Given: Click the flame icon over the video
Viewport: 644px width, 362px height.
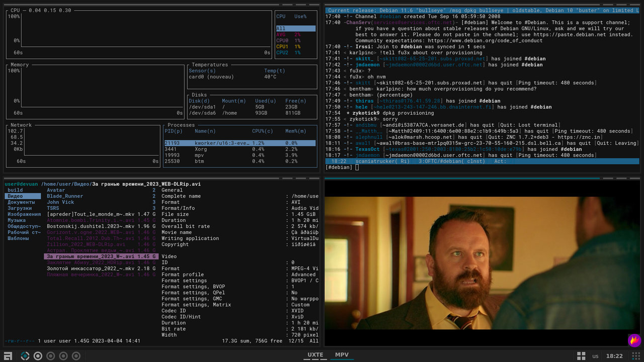Looking at the screenshot, I should (x=634, y=340).
